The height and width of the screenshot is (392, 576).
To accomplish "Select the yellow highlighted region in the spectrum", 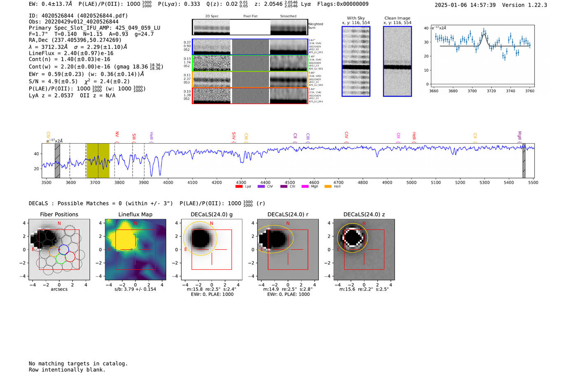I will click(98, 160).
